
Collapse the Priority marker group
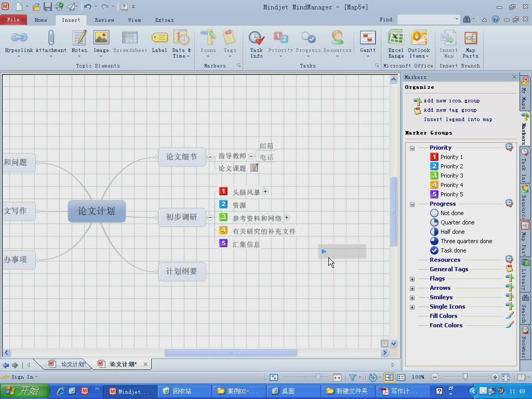[x=412, y=148]
